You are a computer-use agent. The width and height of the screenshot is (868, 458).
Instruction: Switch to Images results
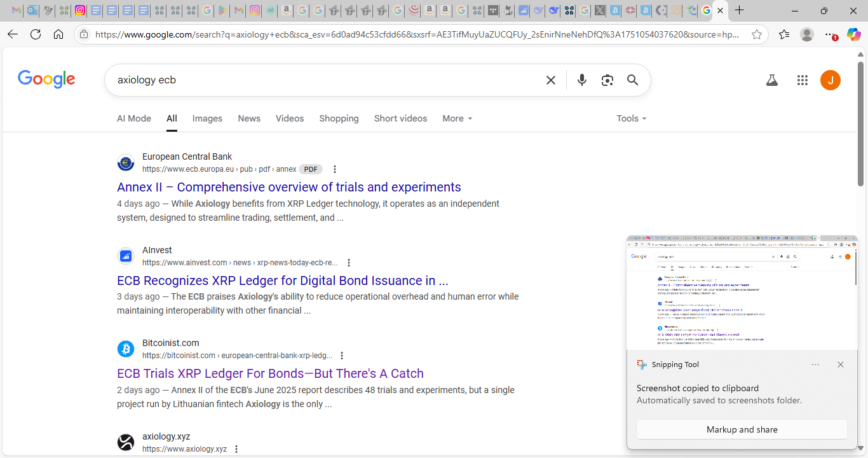[x=207, y=118]
